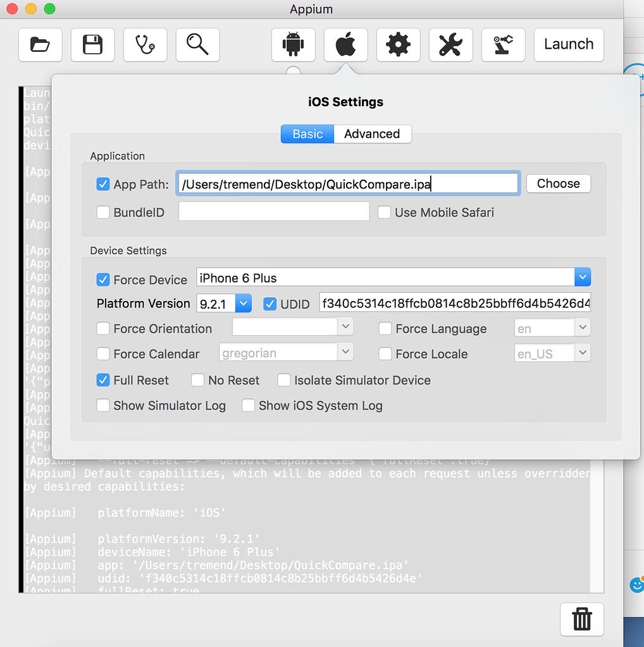Open a configuration file via folder icon
This screenshot has width=644, height=647.
coord(40,44)
